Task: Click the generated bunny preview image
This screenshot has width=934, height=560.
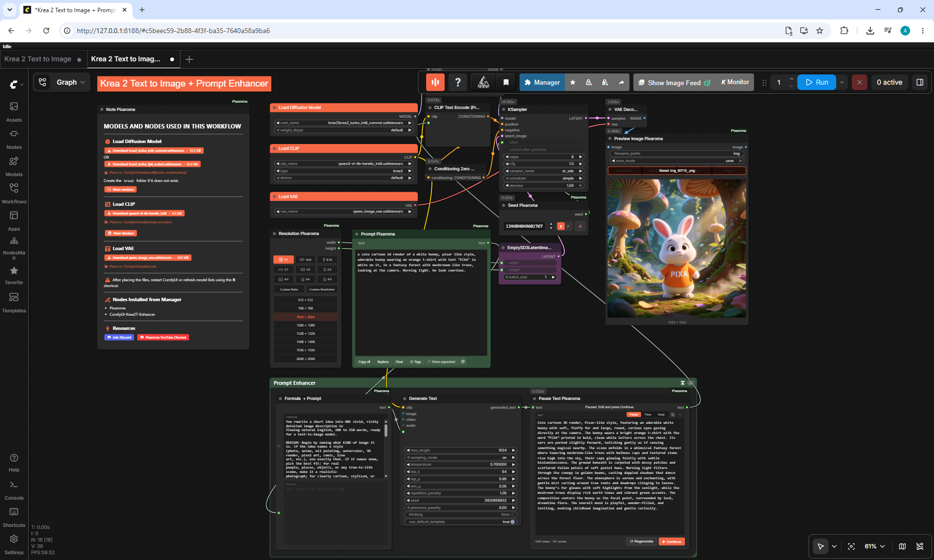Action: point(677,248)
